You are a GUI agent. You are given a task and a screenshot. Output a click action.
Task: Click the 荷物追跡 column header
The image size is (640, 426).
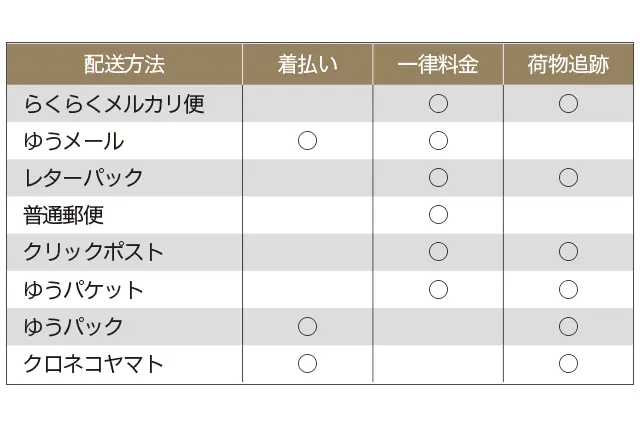tap(567, 66)
